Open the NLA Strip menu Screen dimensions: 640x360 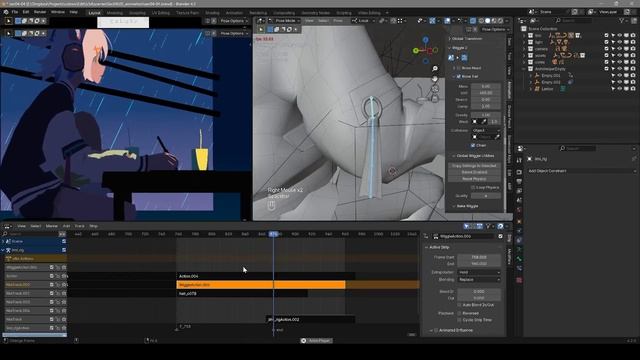[x=93, y=226]
